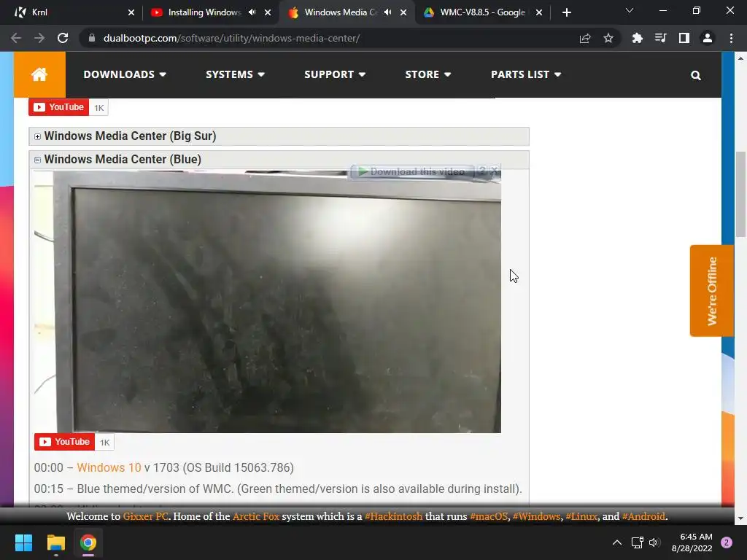Open help on the download video overlay
Image resolution: width=747 pixels, height=560 pixels.
tap(482, 171)
